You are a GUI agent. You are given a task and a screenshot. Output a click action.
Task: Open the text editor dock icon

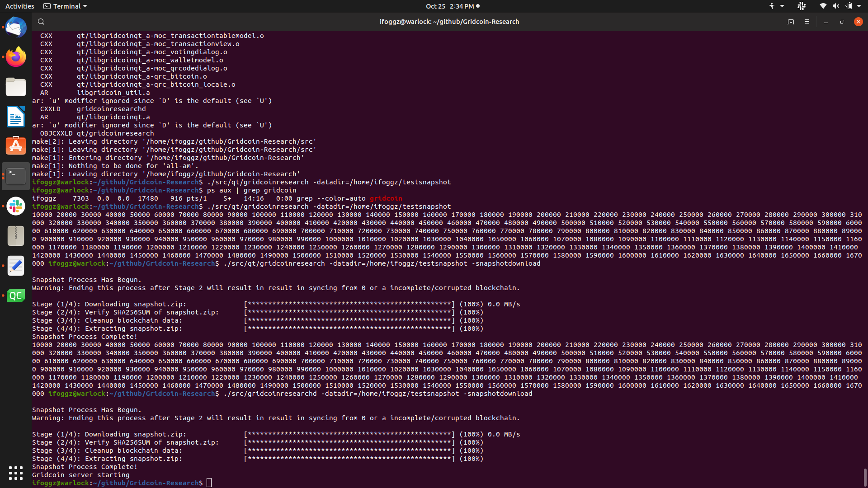point(16,266)
